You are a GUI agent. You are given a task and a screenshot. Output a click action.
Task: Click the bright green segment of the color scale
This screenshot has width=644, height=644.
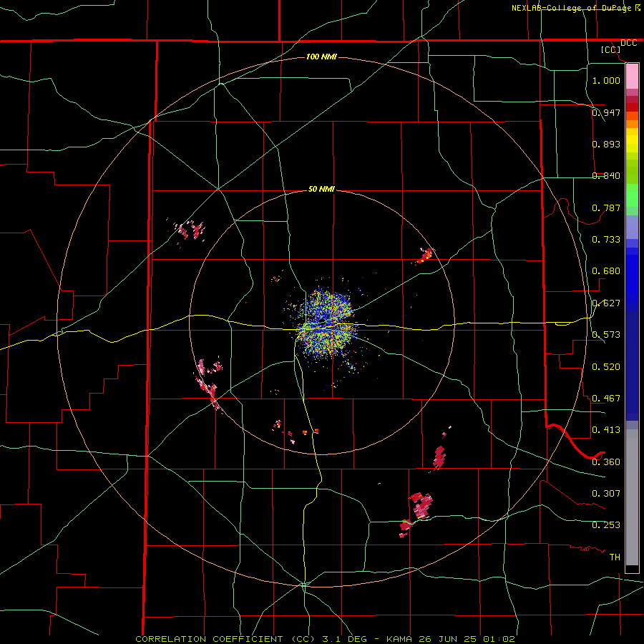632,195
